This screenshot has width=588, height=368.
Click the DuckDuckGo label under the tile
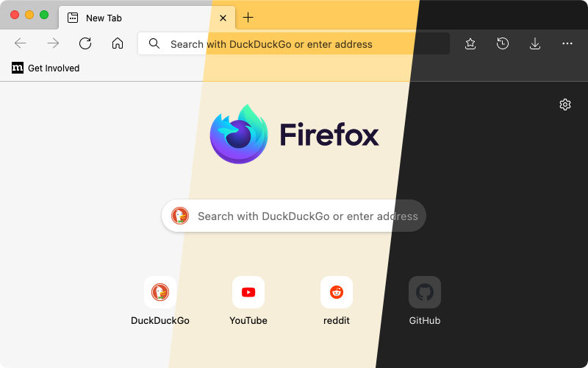(160, 320)
